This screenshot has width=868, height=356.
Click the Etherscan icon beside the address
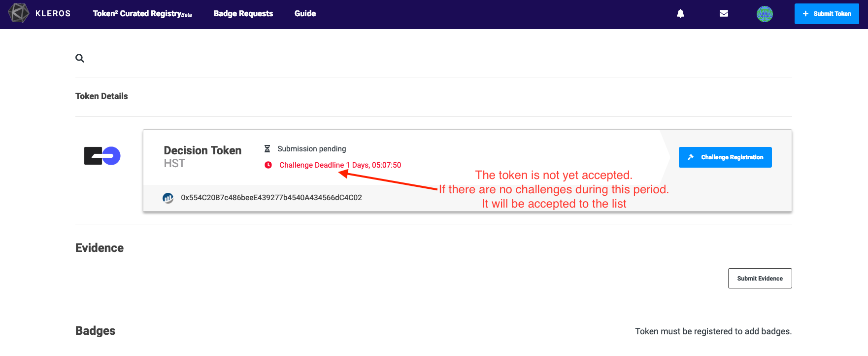(168, 198)
